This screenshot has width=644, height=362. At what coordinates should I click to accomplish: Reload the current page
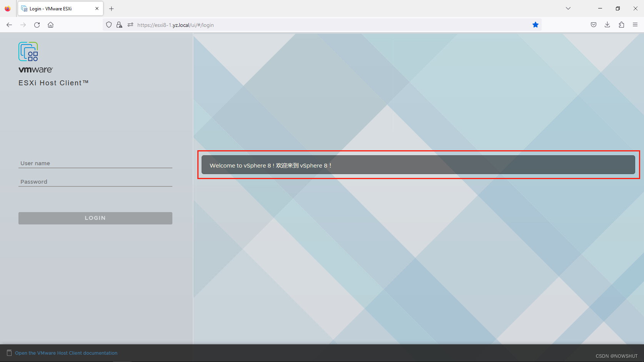point(37,25)
